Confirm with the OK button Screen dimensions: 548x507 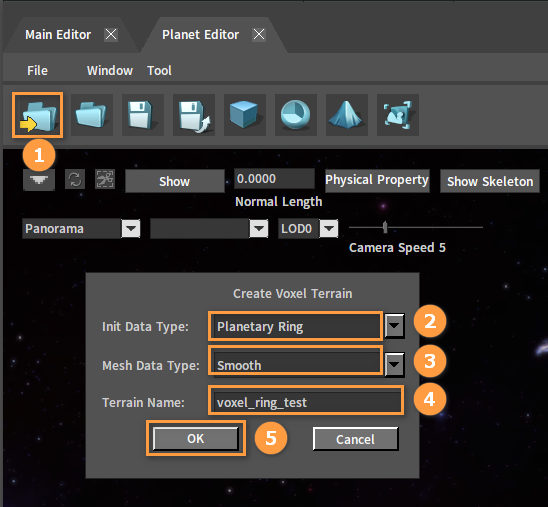point(195,439)
